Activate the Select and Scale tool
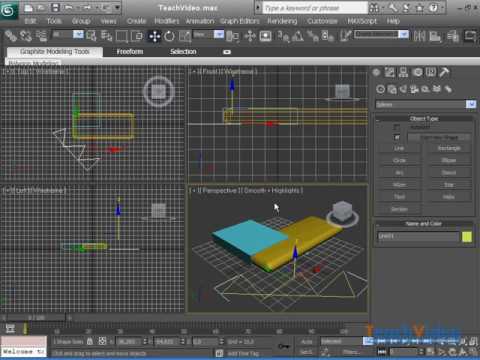The height and width of the screenshot is (360, 480). [185, 36]
